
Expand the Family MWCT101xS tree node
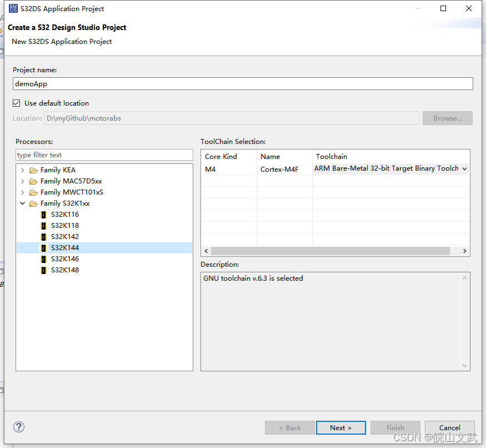click(x=22, y=192)
